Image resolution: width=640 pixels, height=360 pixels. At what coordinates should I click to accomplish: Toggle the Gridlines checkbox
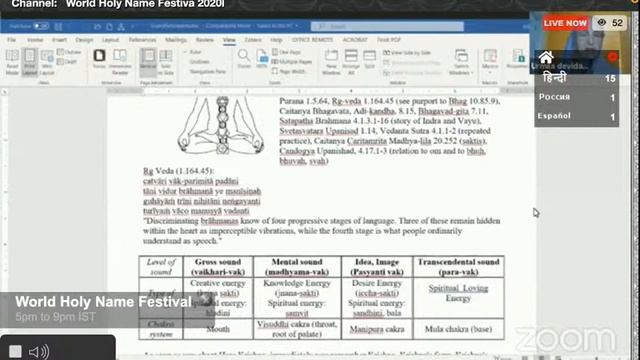197,62
